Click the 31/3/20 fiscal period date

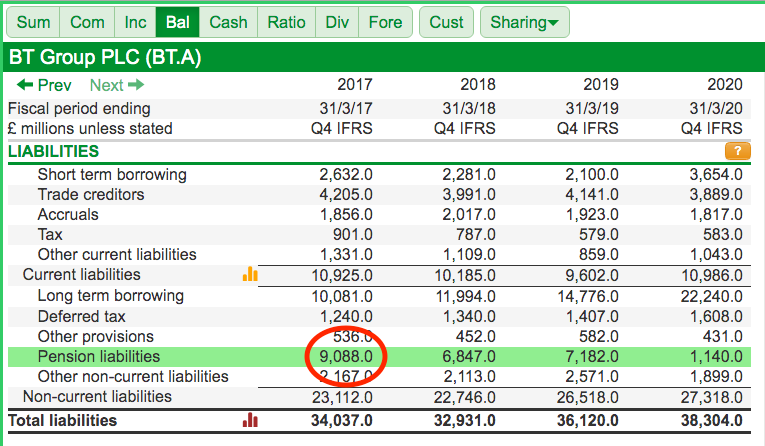tap(716, 108)
